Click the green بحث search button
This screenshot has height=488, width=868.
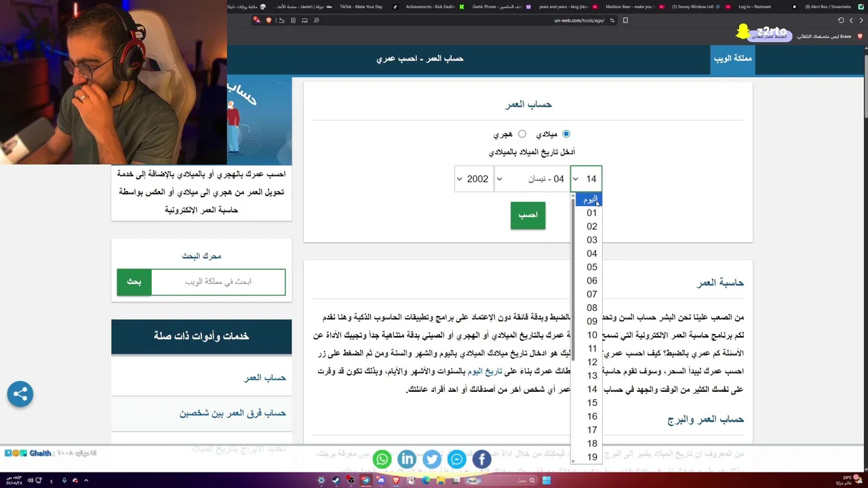pyautogui.click(x=134, y=282)
